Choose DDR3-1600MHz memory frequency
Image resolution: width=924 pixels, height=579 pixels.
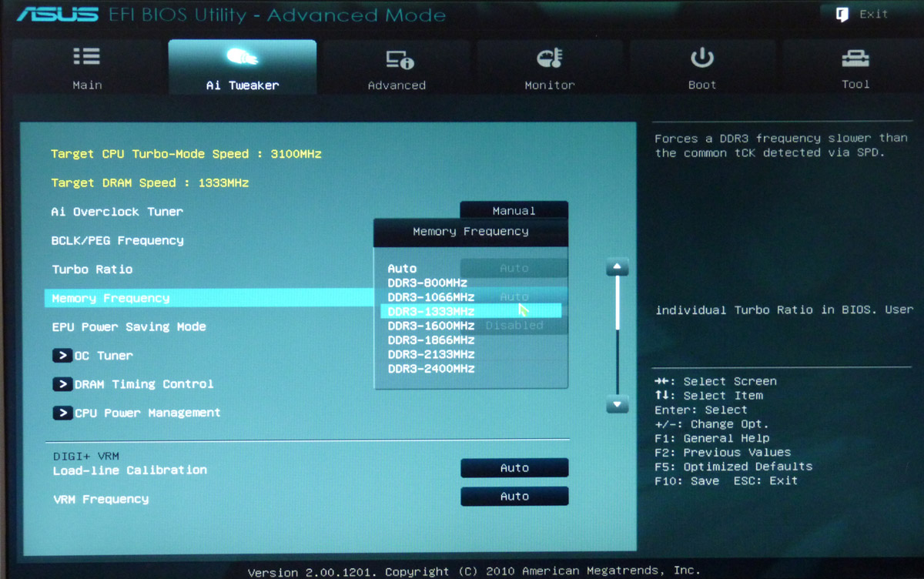tap(430, 326)
